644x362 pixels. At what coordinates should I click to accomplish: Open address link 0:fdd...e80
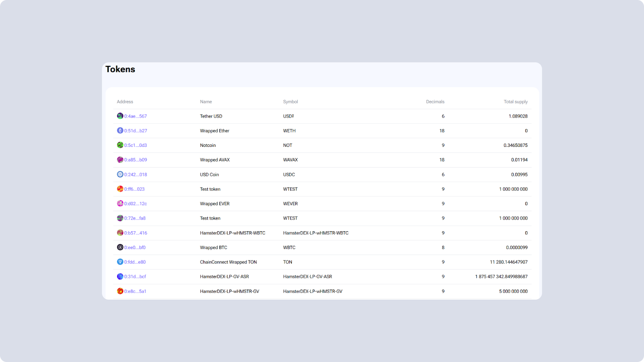(x=135, y=262)
